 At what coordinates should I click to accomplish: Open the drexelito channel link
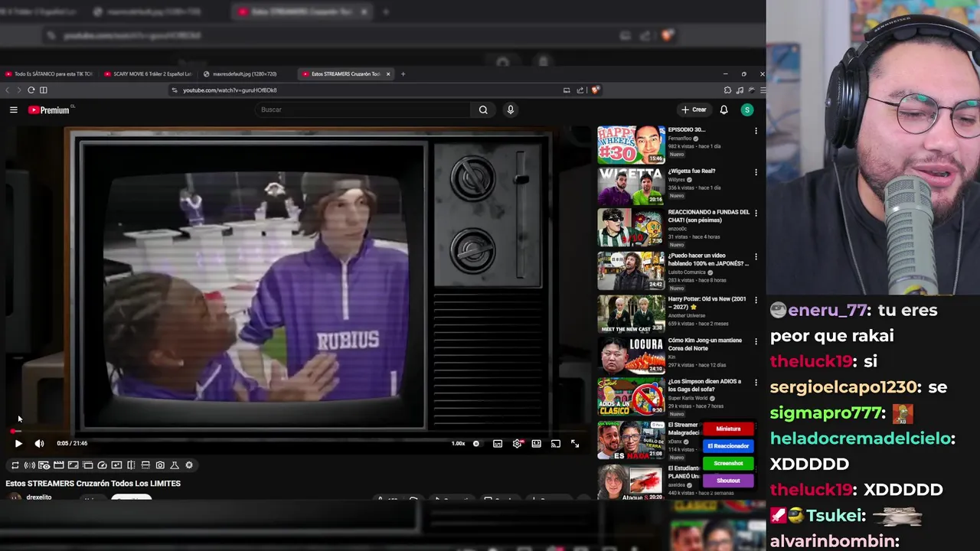[x=39, y=497]
